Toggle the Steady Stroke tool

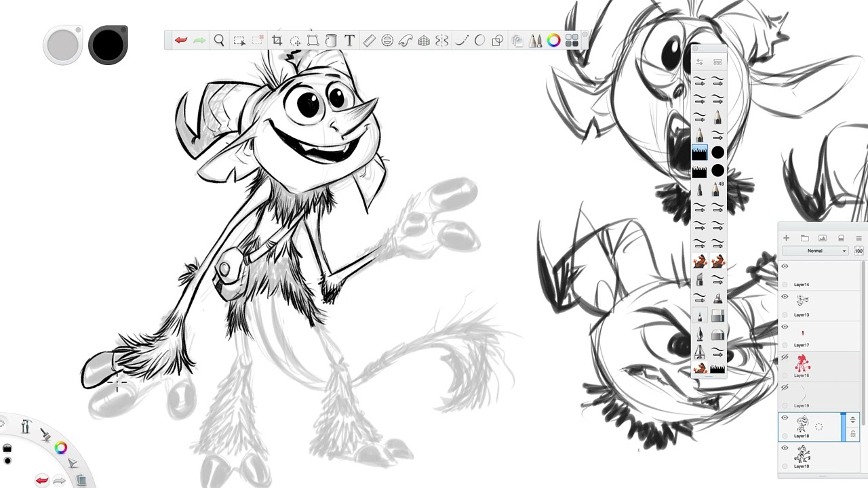(461, 41)
